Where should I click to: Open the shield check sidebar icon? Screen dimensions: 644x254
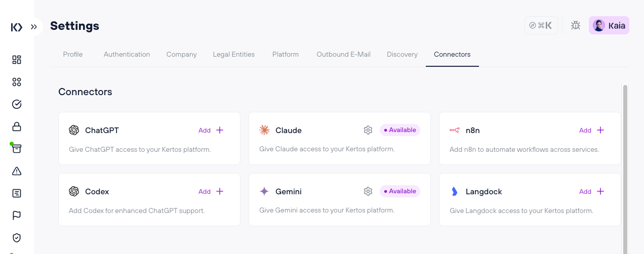[17, 237]
